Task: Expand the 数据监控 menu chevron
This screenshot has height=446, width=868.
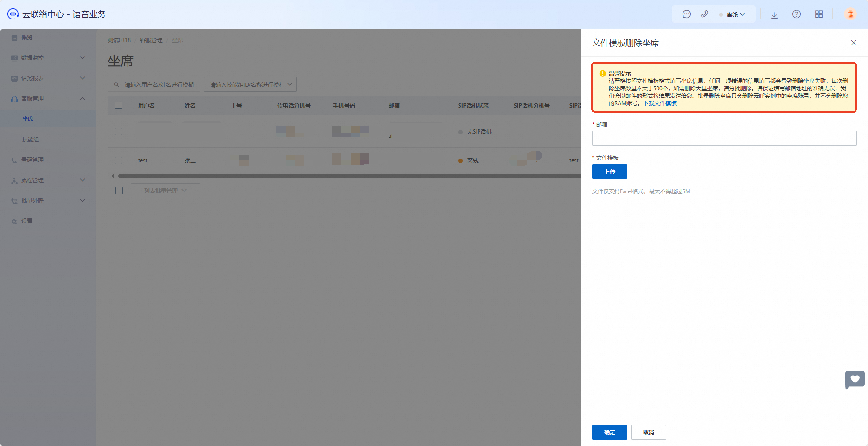Action: coord(83,57)
